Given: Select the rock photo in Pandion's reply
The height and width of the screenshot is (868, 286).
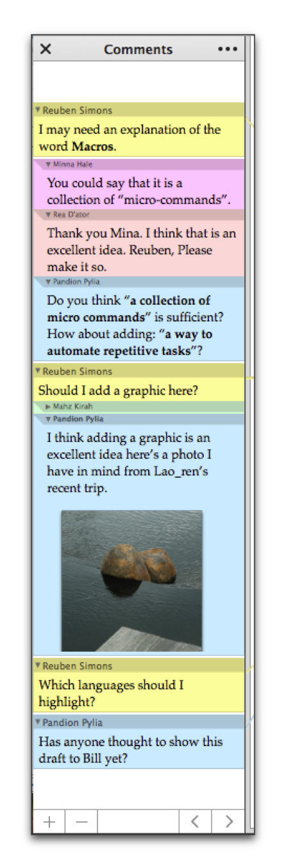Looking at the screenshot, I should click(x=131, y=581).
